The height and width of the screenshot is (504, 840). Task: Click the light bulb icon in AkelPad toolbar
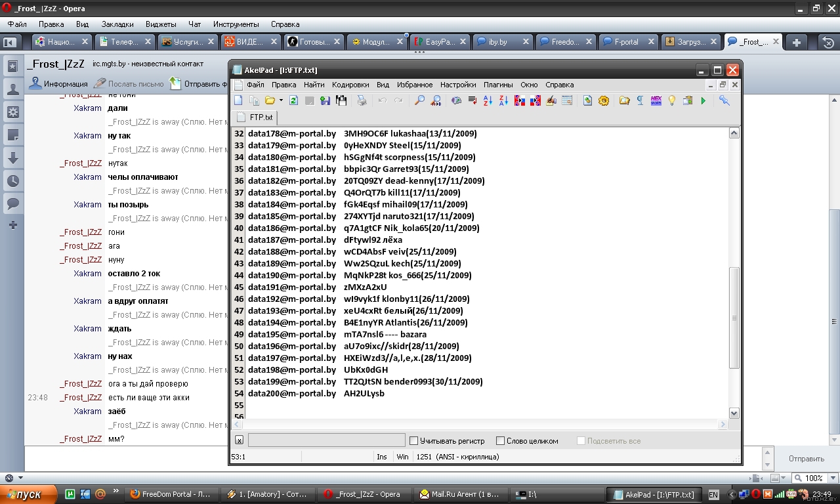(671, 100)
